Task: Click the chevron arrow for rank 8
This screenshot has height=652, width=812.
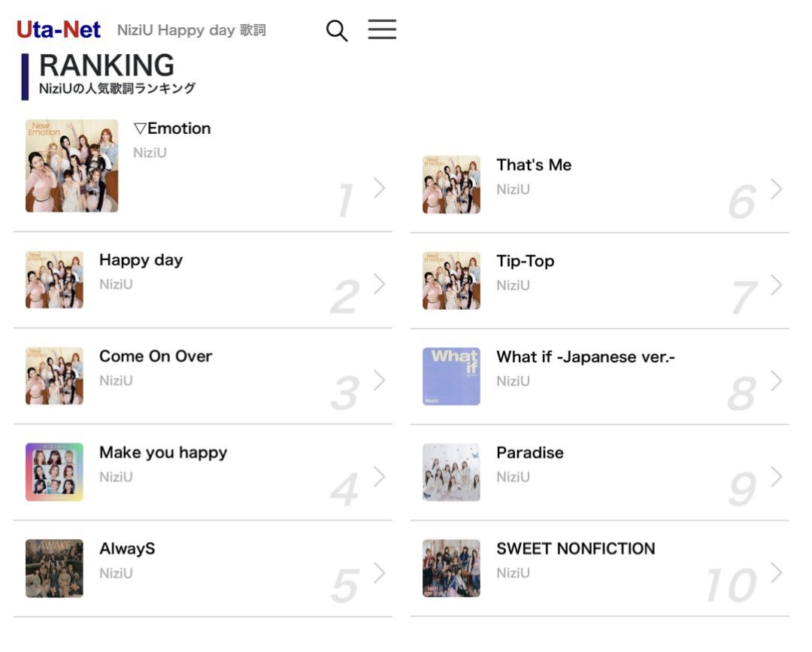Action: click(777, 381)
